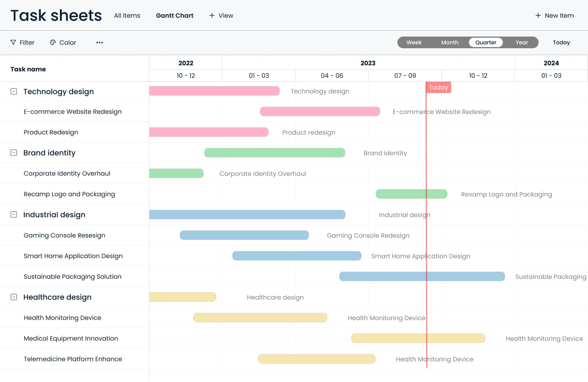Collapse the Healthcare design group

click(x=14, y=297)
